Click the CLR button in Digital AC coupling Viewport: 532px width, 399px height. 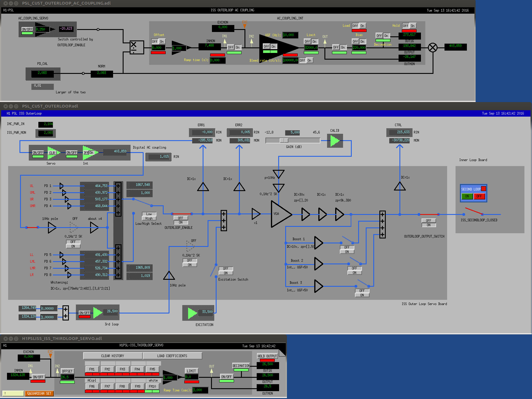[x=52, y=153]
